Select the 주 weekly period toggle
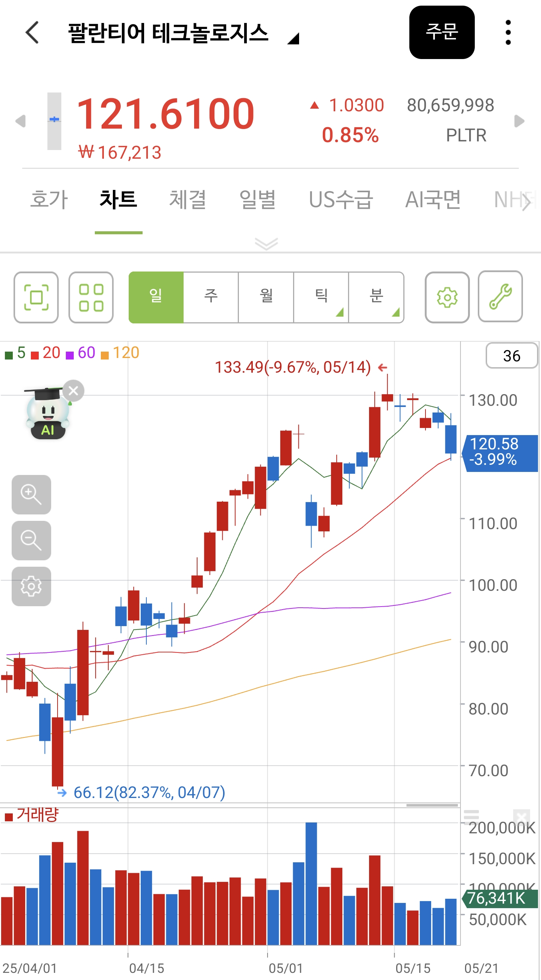Screen dimensions: 541x980 click(211, 297)
